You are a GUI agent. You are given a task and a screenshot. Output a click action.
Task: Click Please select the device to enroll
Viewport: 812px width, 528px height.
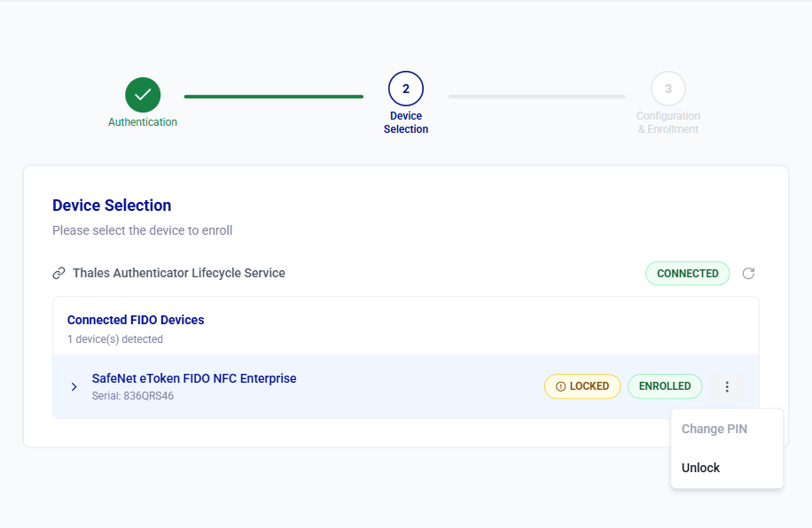pyautogui.click(x=143, y=230)
